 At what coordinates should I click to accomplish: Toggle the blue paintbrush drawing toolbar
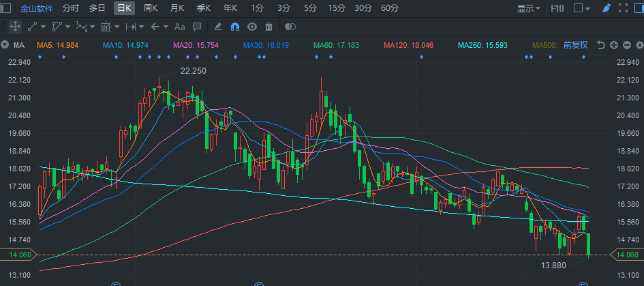(607, 8)
